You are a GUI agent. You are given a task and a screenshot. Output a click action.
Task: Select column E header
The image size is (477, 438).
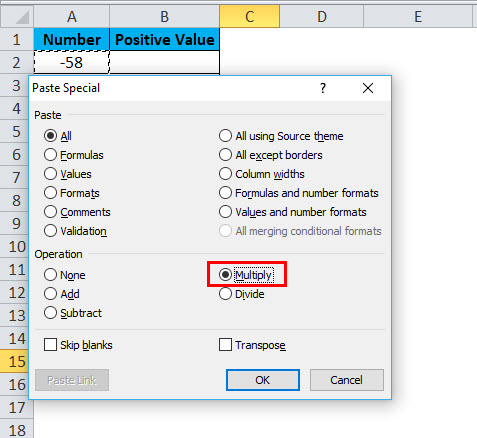coord(418,17)
